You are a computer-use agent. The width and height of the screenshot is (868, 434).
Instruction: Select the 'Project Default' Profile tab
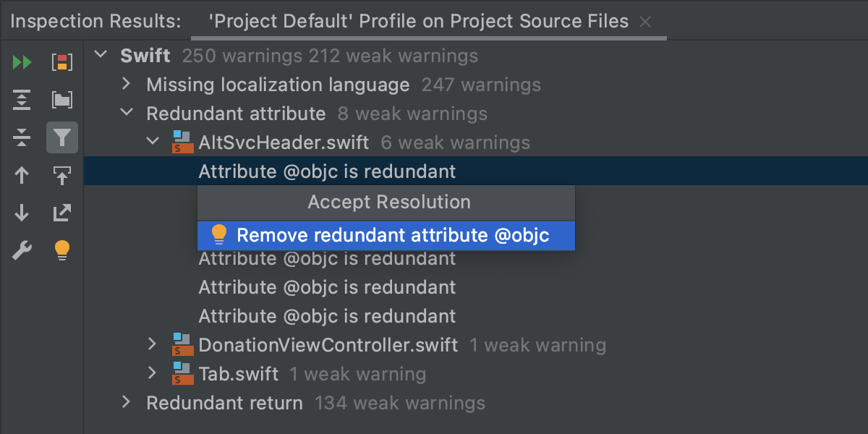[x=418, y=21]
